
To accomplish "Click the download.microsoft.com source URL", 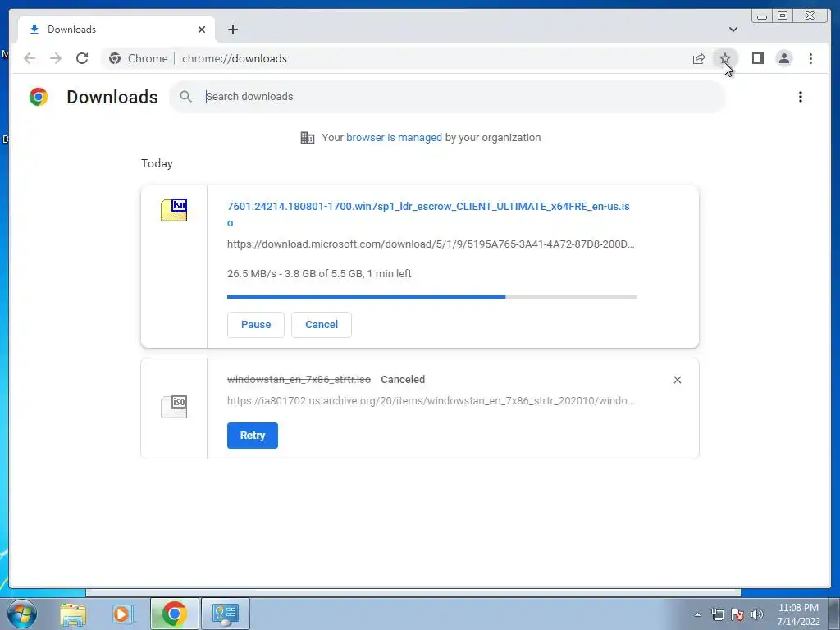I will click(x=431, y=244).
